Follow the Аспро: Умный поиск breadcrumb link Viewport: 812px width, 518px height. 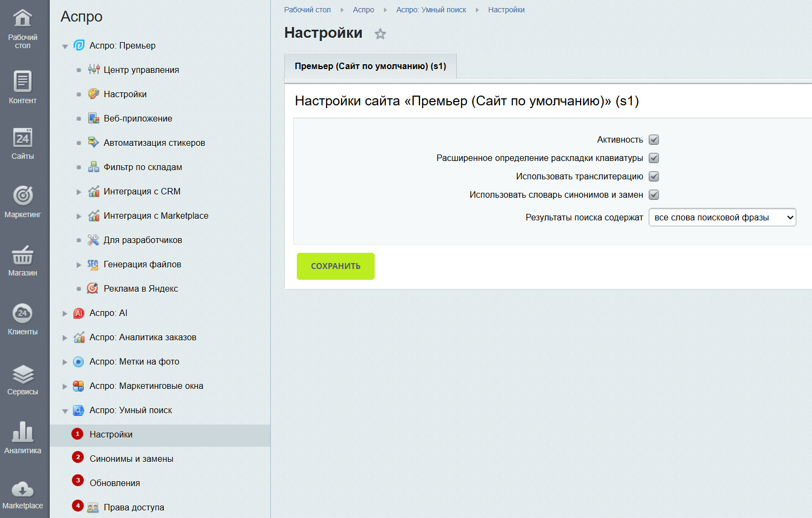point(431,10)
